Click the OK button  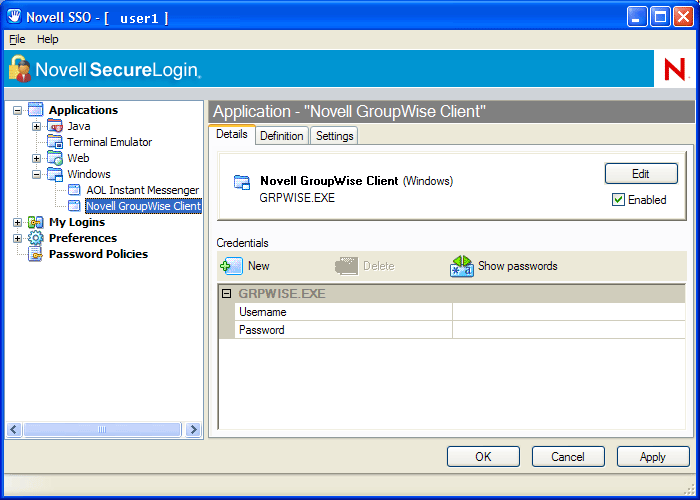(483, 457)
